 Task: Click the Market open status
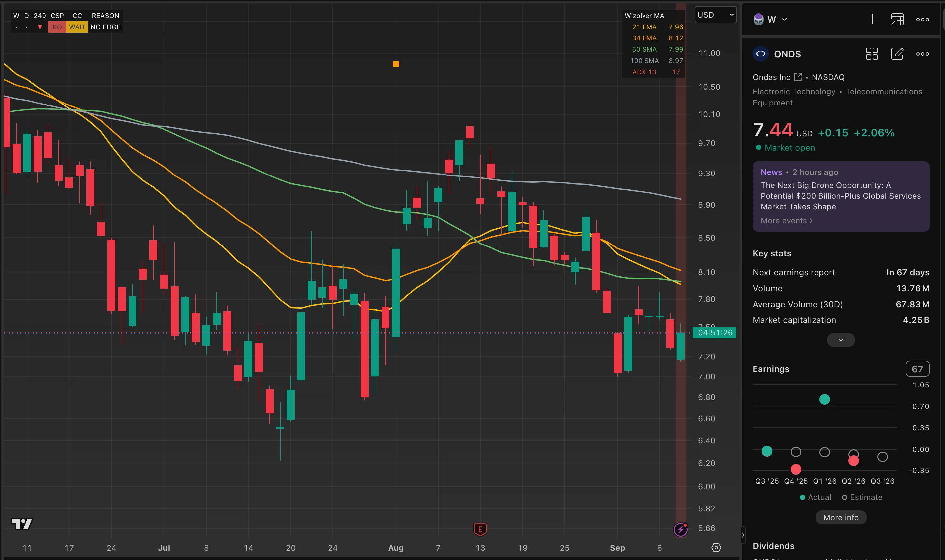tap(785, 148)
